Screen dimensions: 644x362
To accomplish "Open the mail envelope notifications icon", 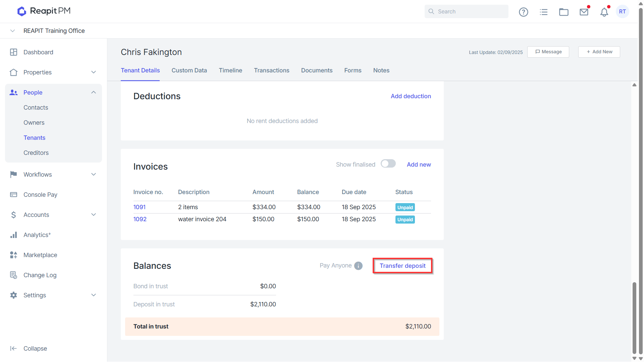I will (x=584, y=12).
